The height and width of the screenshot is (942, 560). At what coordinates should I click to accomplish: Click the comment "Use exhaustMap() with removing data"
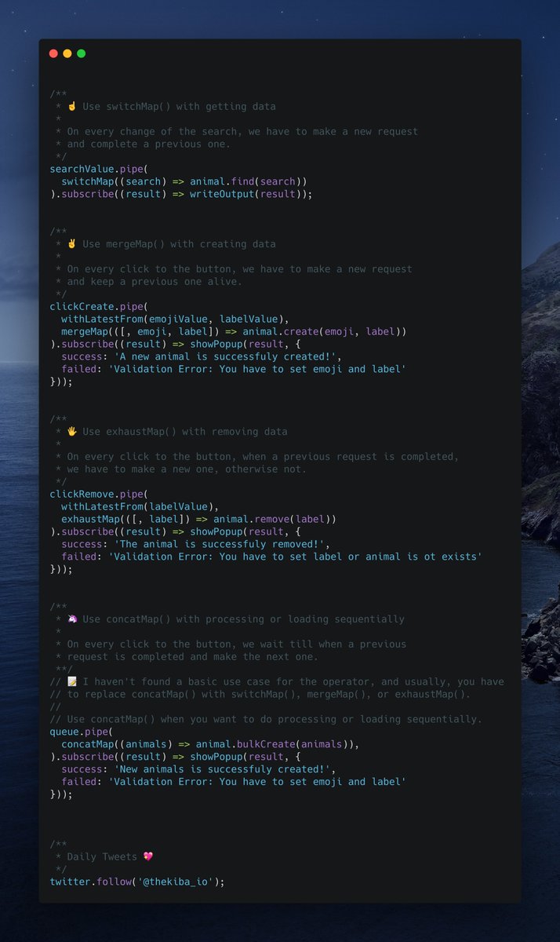[184, 431]
